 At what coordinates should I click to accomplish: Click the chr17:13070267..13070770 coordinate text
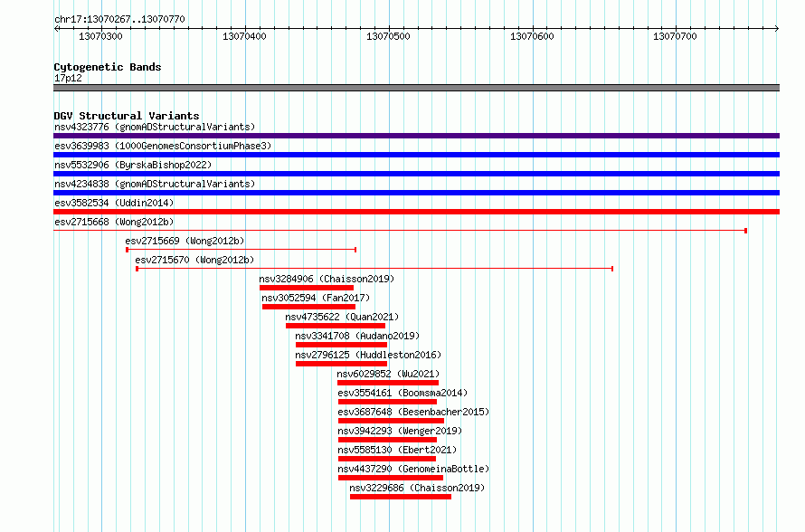click(119, 19)
